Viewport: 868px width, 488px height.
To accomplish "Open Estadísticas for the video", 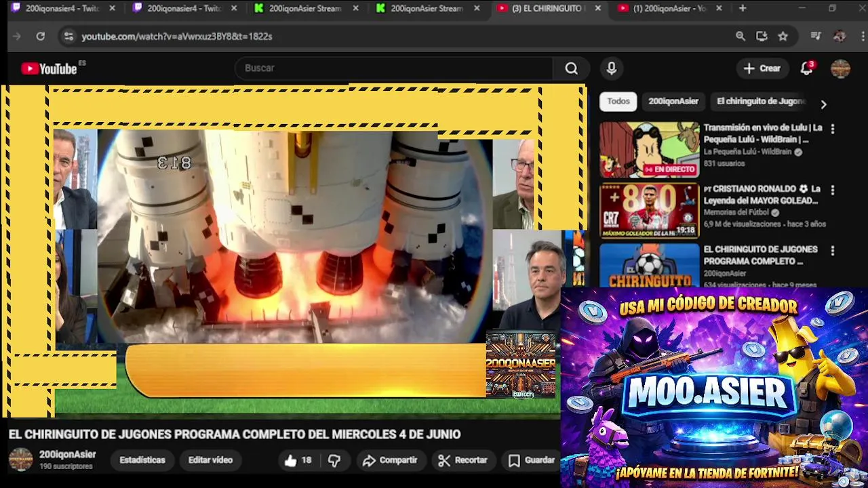I will 142,460.
